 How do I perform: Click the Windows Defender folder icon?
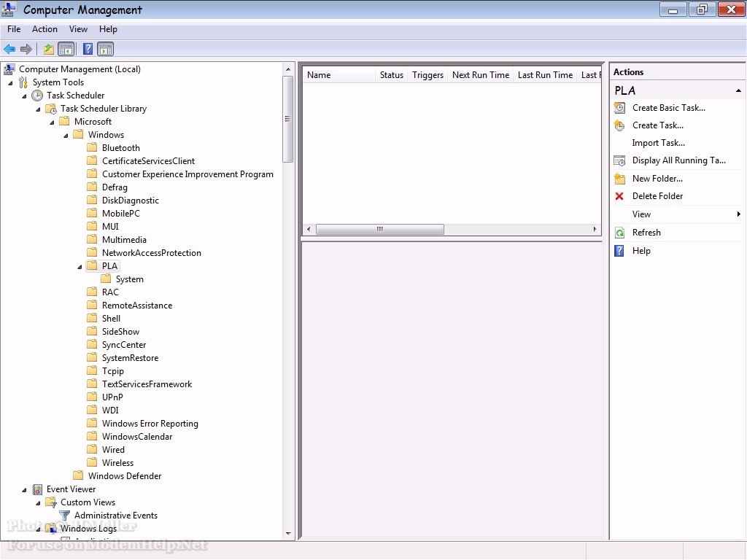(79, 475)
